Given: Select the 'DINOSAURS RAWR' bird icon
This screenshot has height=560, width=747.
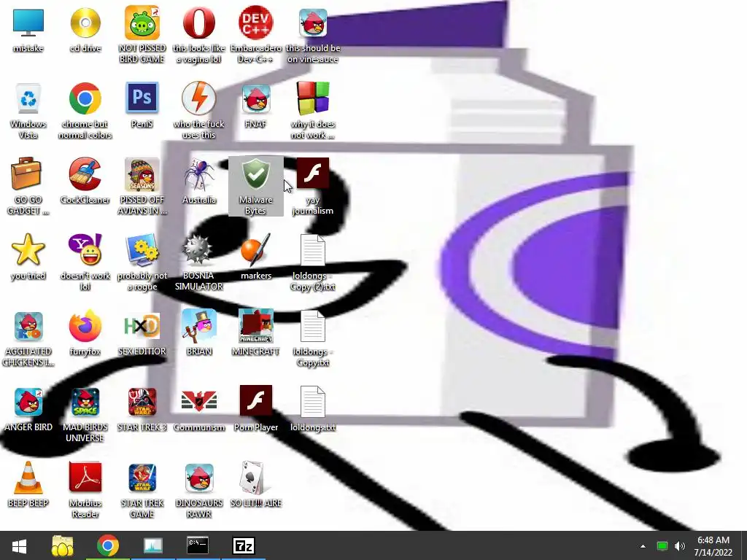Looking at the screenshot, I should pyautogui.click(x=199, y=478).
